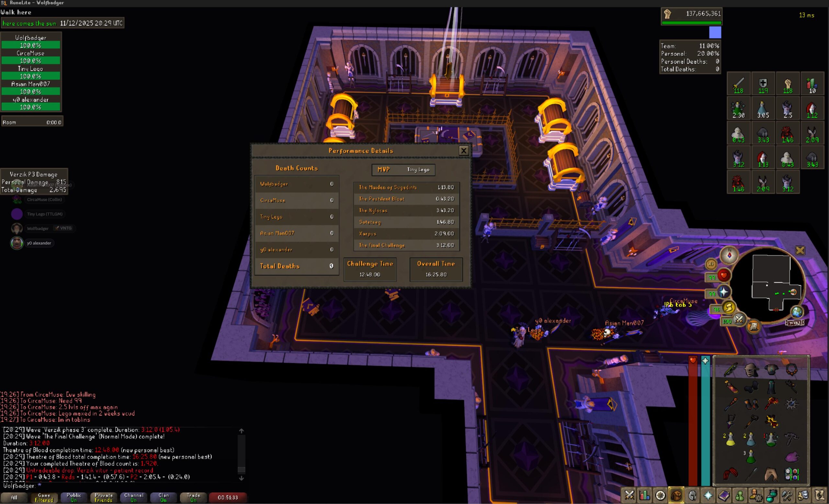Open the Skills stats tab
Viewport: 829px width, 504px height.
pos(645,495)
